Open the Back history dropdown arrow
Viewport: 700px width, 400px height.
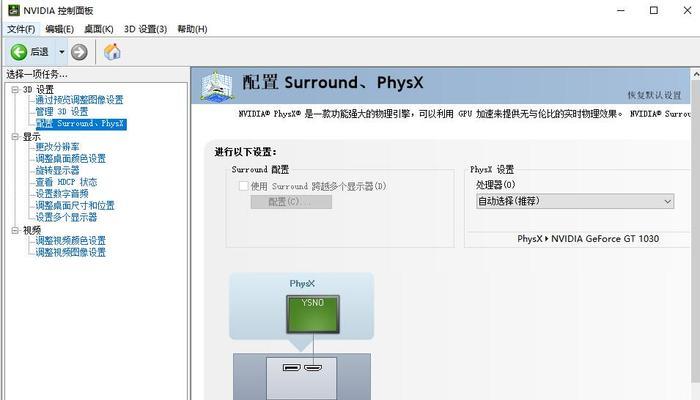click(x=62, y=52)
